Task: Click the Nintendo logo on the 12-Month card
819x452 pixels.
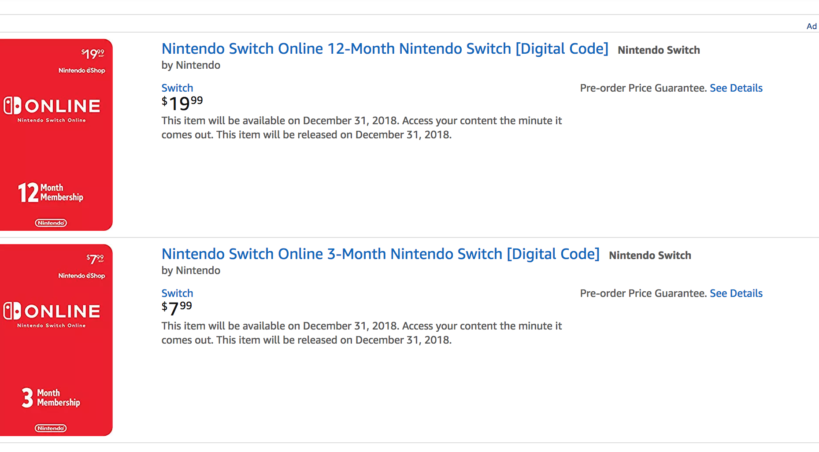Action: click(x=51, y=223)
